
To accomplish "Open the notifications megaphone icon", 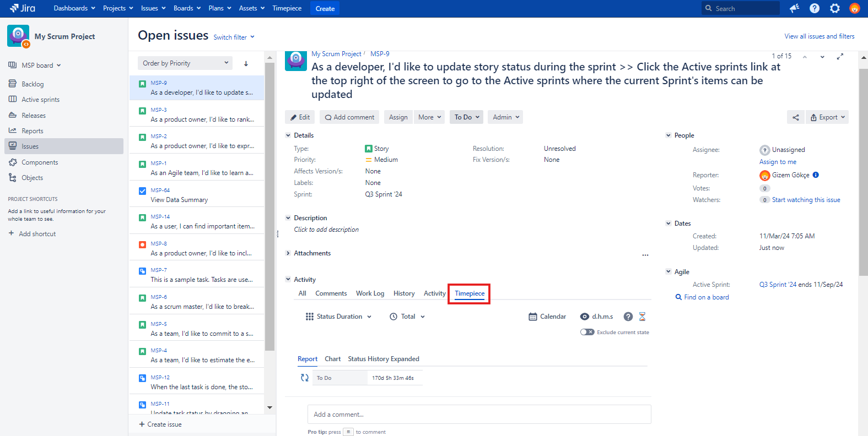I will [x=794, y=8].
